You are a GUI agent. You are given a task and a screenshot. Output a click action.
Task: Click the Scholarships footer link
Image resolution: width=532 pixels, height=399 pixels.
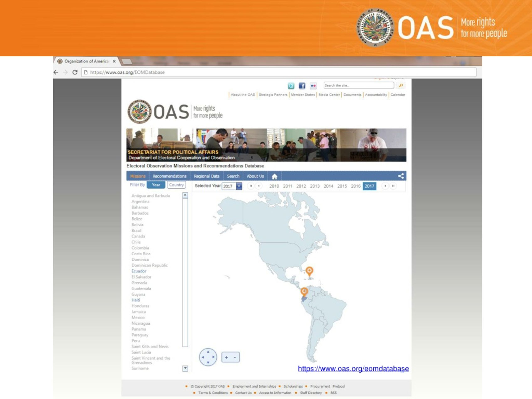[293, 386]
